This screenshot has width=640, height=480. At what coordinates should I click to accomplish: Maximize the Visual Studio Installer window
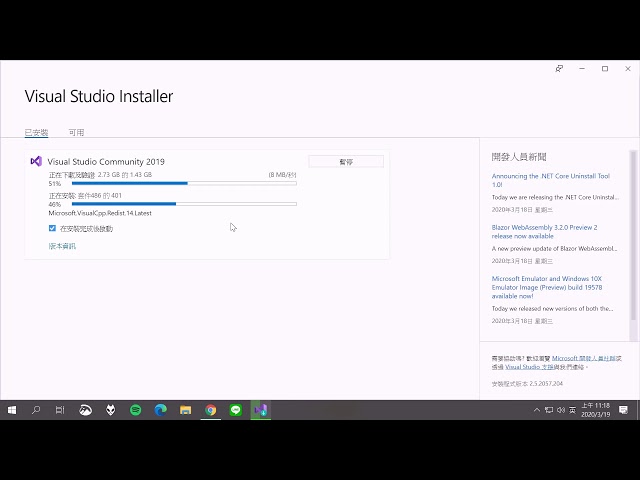coord(605,69)
